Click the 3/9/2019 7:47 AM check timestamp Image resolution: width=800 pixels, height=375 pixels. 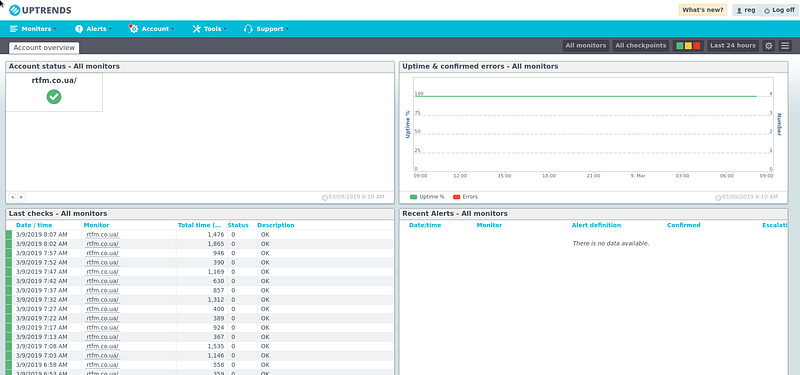click(x=41, y=271)
